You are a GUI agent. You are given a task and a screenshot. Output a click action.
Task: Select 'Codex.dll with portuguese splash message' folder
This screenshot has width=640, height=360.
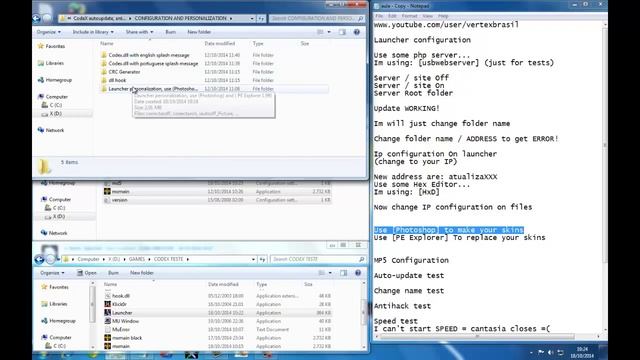click(149, 64)
